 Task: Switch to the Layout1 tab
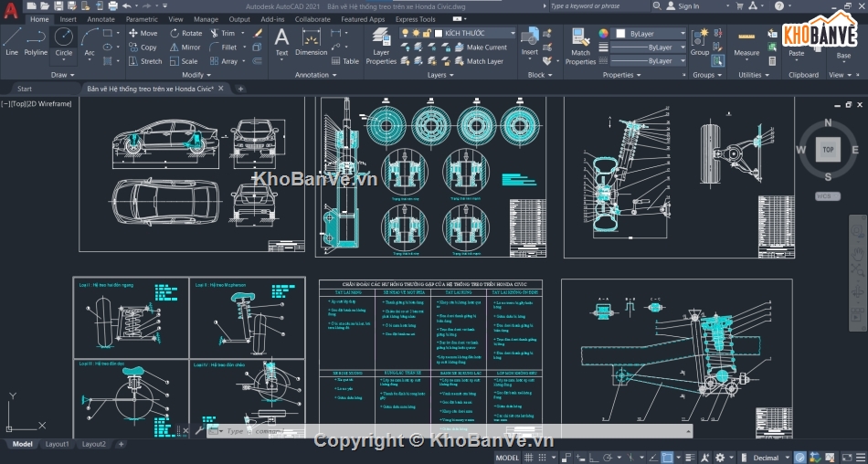point(57,444)
